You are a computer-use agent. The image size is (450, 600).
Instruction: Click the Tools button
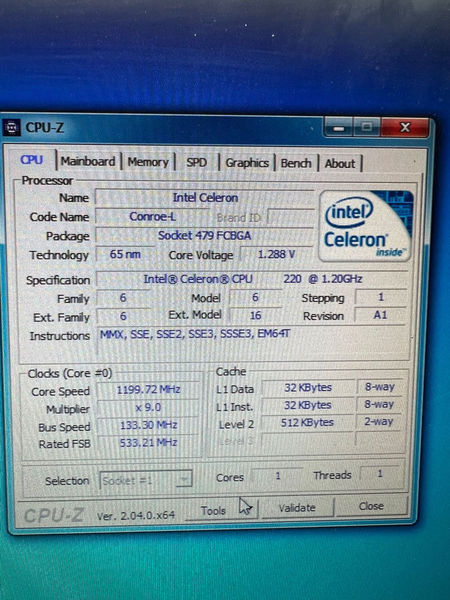(213, 510)
